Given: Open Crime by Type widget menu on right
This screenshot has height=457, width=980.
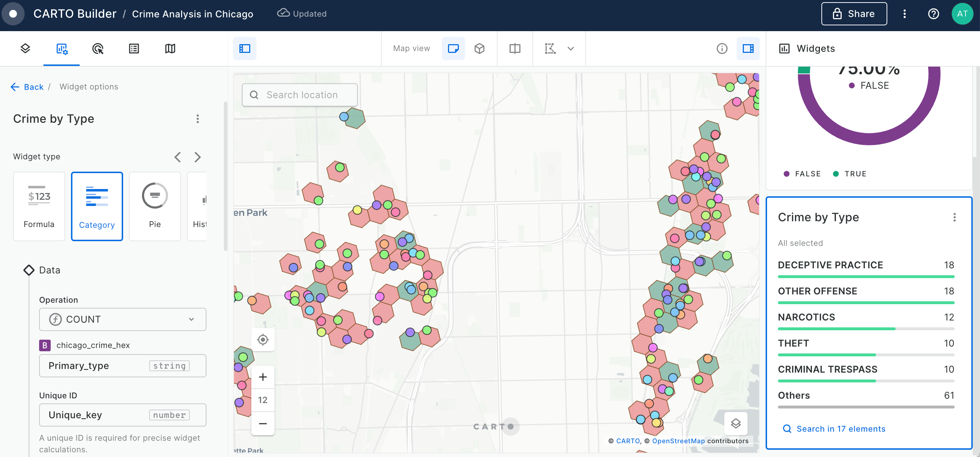Looking at the screenshot, I should 954,217.
